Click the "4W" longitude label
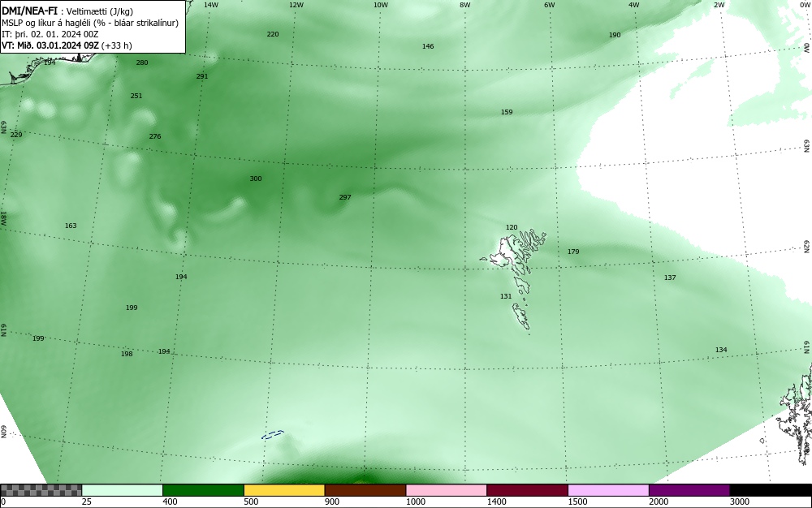The width and height of the screenshot is (812, 508). coord(634,5)
